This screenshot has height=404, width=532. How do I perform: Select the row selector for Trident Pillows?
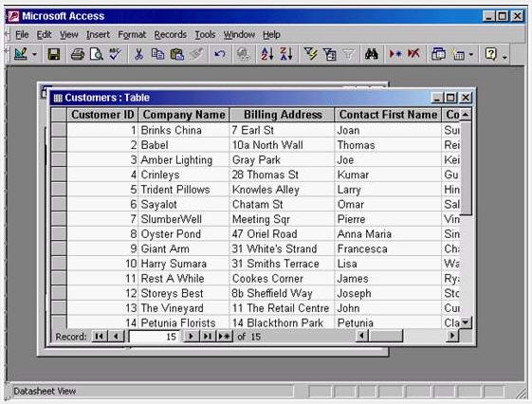(59, 190)
